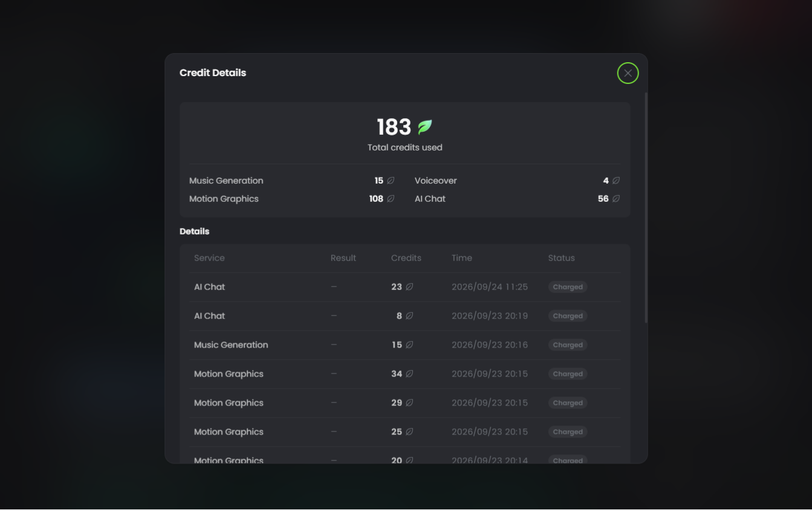Select the AI Chat row at 2026/09/23 20:19
Image resolution: width=812 pixels, height=510 pixels.
click(x=405, y=316)
